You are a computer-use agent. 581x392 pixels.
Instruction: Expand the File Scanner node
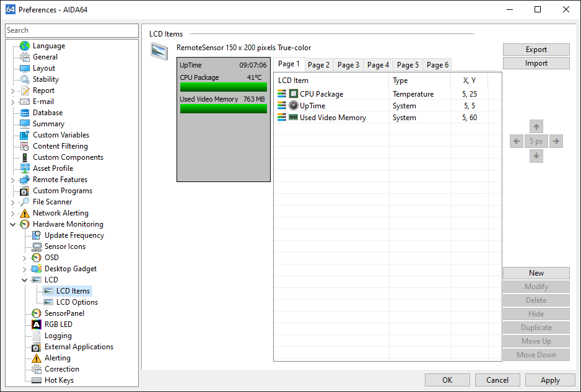[x=13, y=203]
